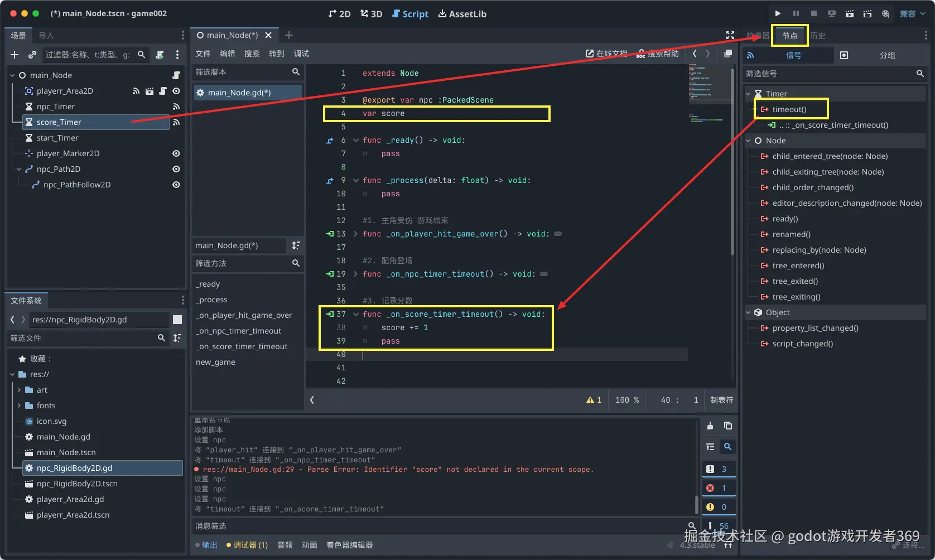Toggle warning messages filter showing 0
Screen dimensions: 935x560
[718, 507]
